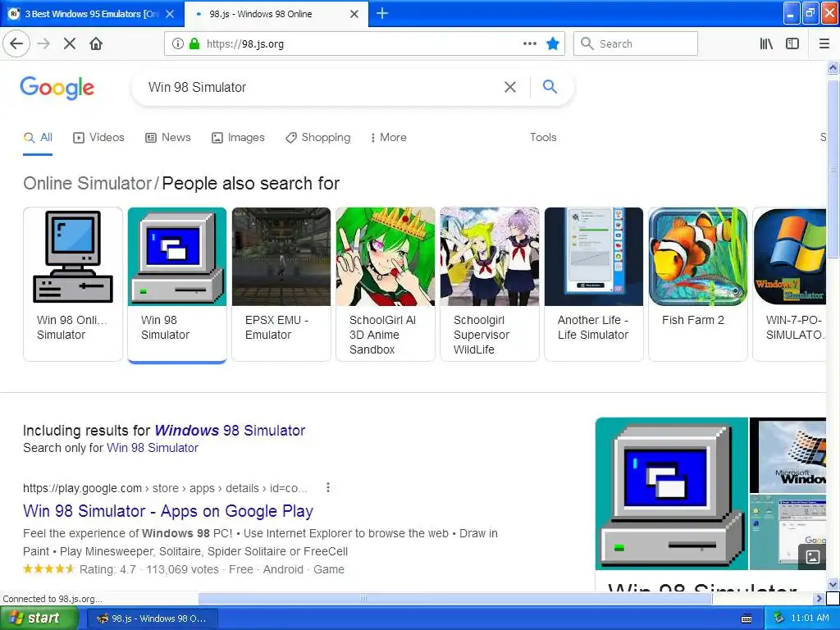Screen dimensions: 840x630
Task: Click the vertical scrollbar up arrow
Action: [x=833, y=68]
